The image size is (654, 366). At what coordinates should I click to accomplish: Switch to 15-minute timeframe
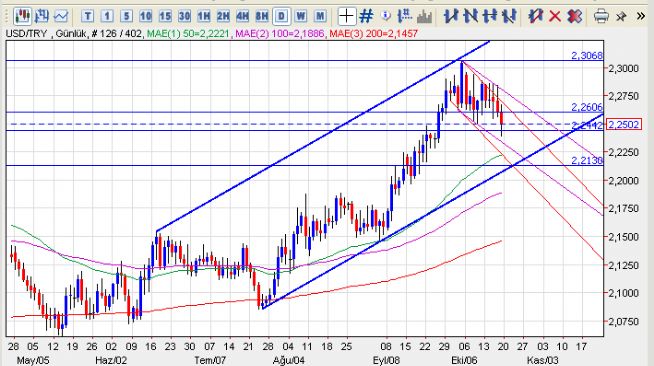[x=165, y=16]
